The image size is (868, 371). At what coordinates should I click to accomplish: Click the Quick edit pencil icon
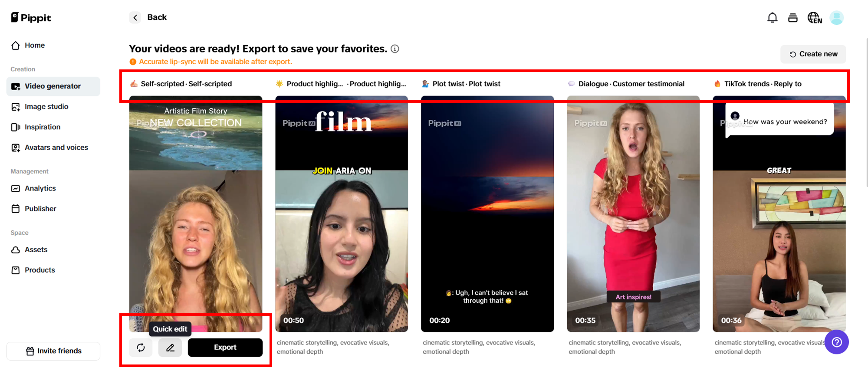170,348
